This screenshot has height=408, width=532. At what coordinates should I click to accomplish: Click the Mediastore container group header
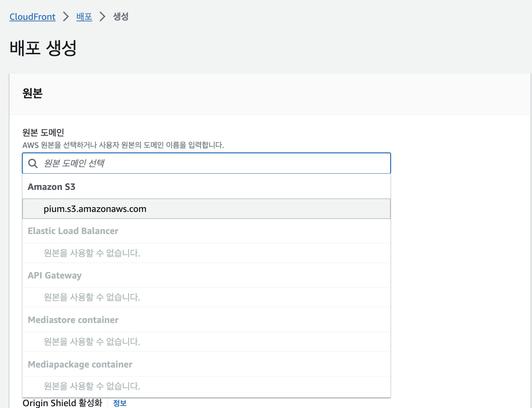pos(73,320)
